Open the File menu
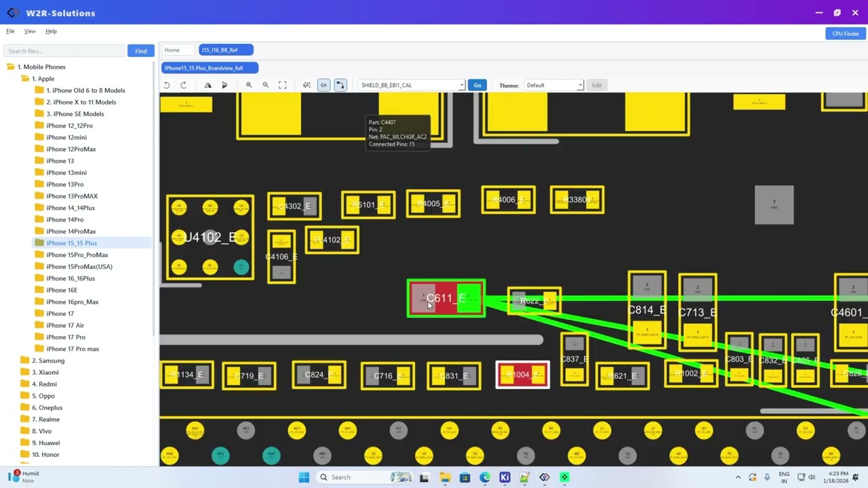868x488 pixels. pyautogui.click(x=10, y=31)
